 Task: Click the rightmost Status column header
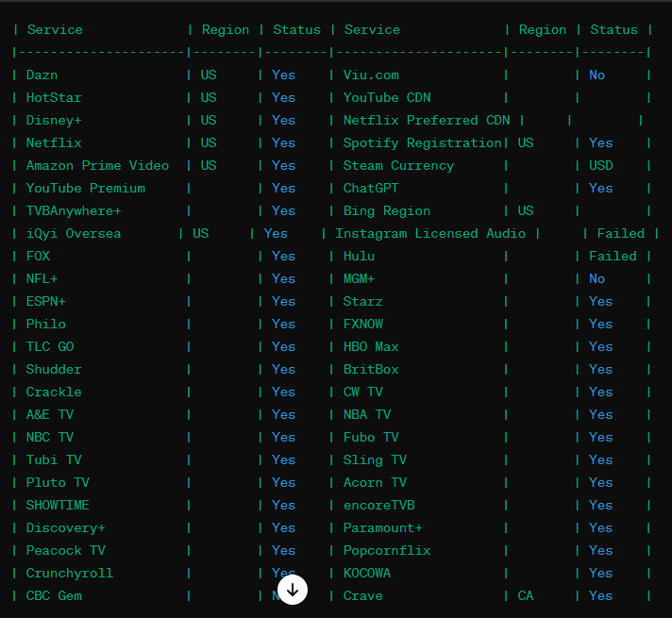(x=614, y=30)
